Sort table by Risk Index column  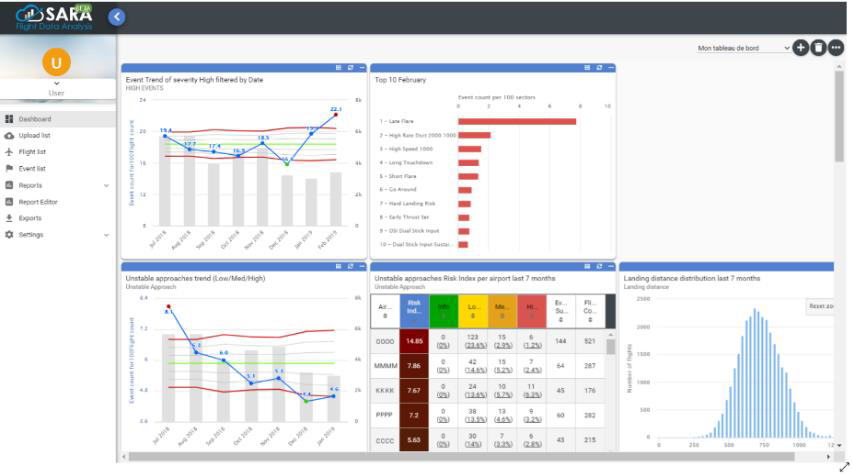[x=414, y=311]
